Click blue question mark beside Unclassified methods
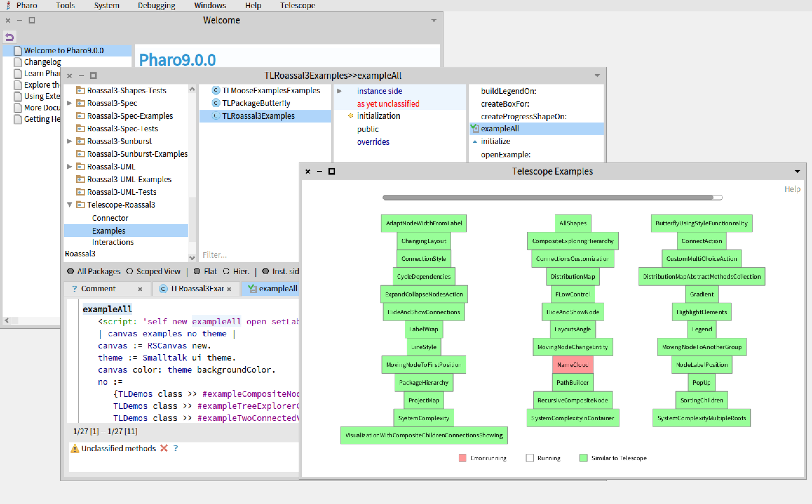Screen dimensions: 812x504 pyautogui.click(x=176, y=449)
